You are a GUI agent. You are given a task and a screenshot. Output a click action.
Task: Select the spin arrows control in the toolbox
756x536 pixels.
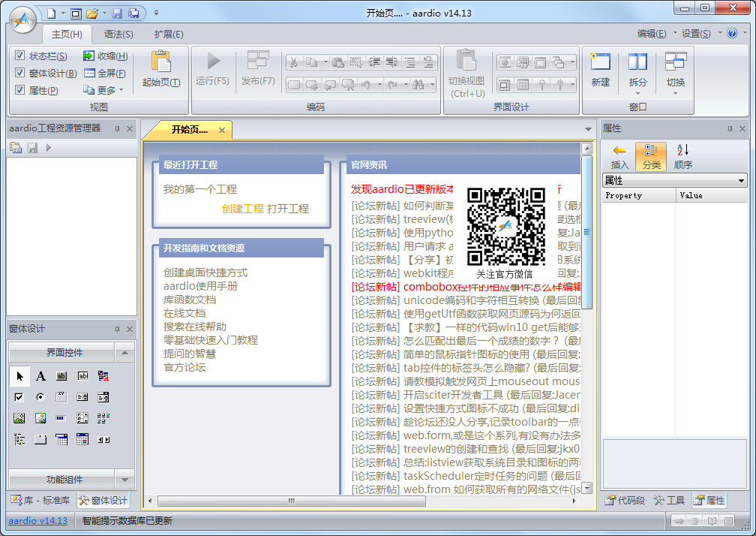(103, 439)
